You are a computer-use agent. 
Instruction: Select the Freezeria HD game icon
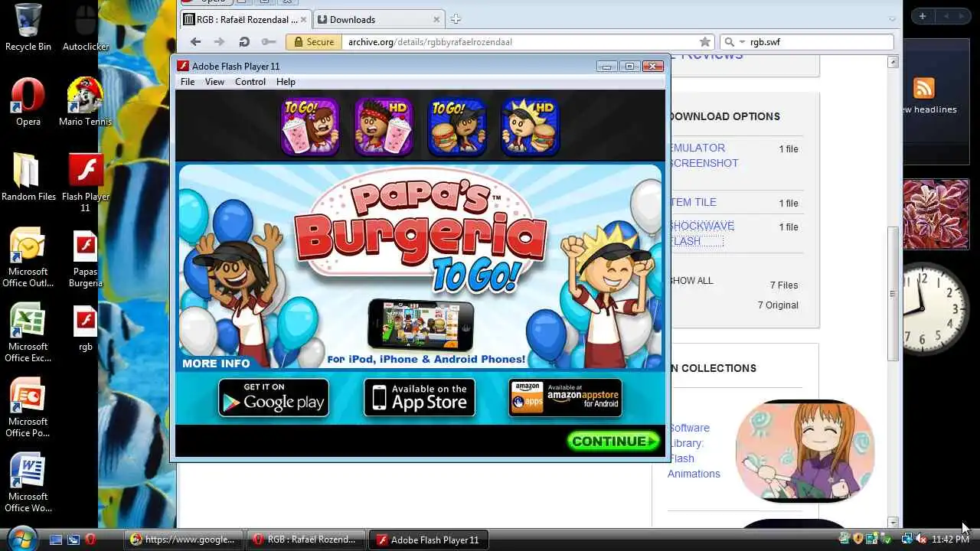[383, 126]
